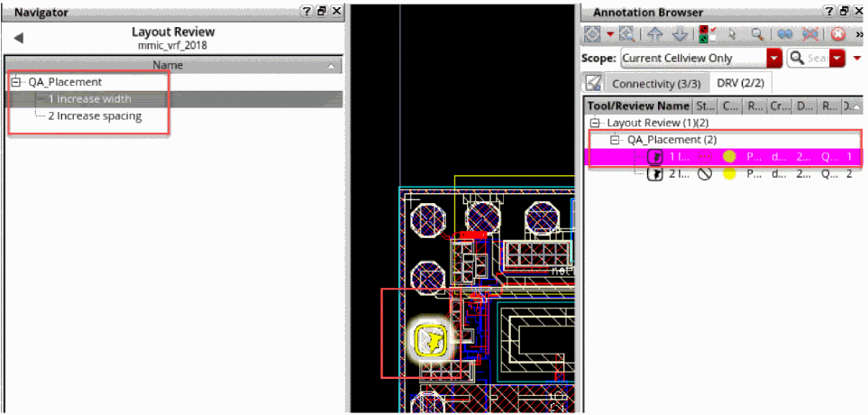The width and height of the screenshot is (868, 415).
Task: Collapse the QA_Placement node in Navigator
Action: pyautogui.click(x=16, y=81)
